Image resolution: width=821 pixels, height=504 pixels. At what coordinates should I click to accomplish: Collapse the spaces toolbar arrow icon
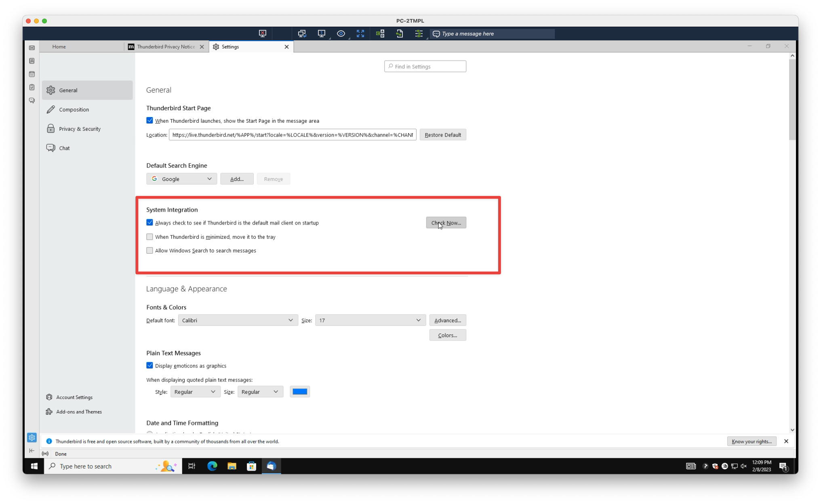pos(32,451)
